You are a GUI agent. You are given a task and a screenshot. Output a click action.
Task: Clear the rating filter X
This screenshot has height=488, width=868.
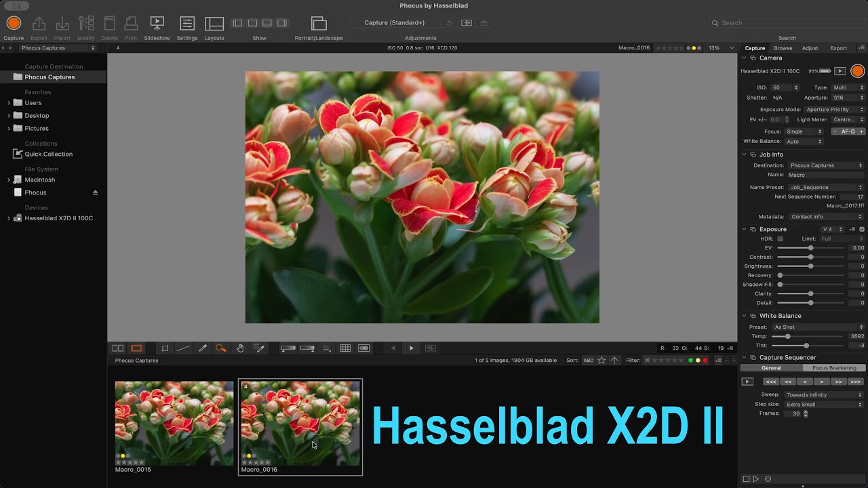point(647,361)
